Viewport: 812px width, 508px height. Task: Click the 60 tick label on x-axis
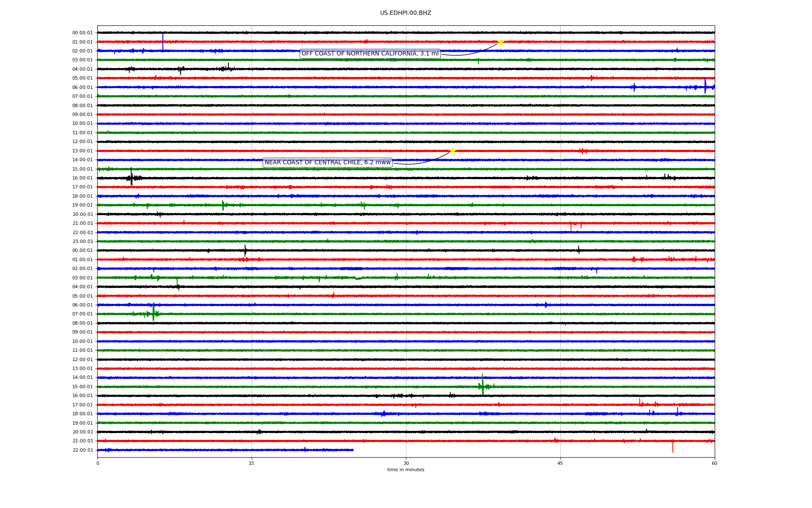pos(714,463)
